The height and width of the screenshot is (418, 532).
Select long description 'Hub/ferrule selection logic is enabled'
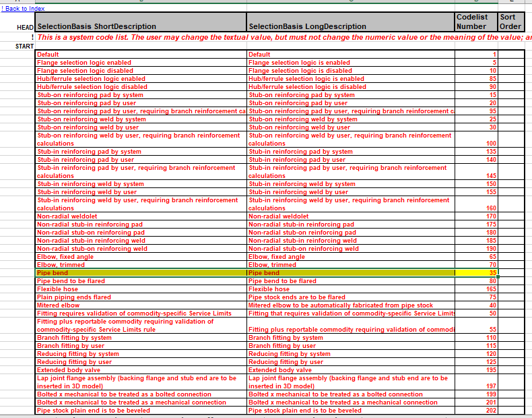click(x=350, y=79)
